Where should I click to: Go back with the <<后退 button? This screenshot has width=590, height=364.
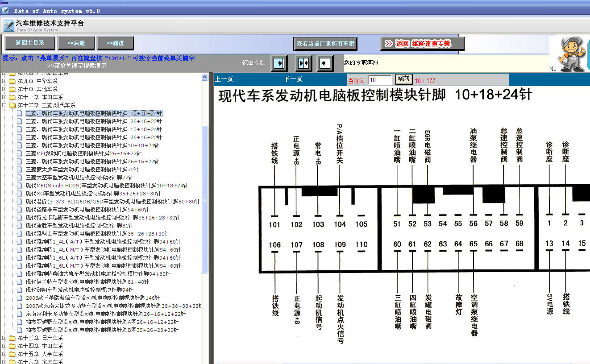(76, 43)
